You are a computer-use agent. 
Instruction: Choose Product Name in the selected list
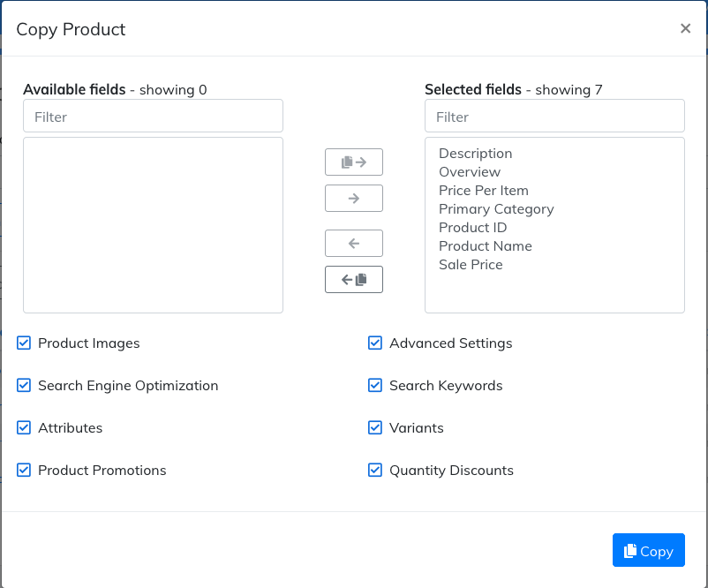pyautogui.click(x=485, y=246)
